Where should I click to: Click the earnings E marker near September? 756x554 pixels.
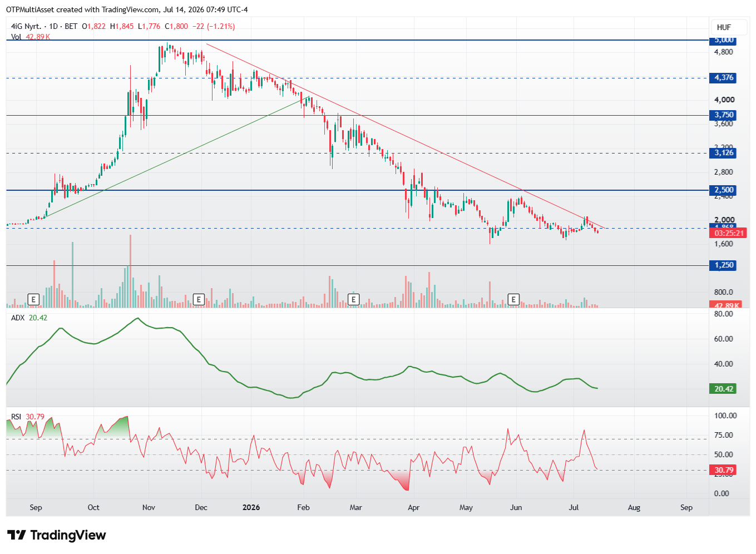point(33,300)
